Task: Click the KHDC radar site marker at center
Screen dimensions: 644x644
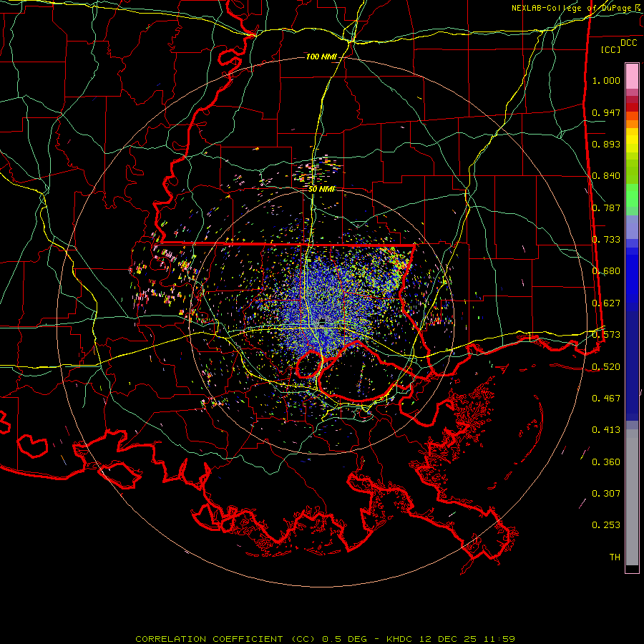Action: click(322, 321)
